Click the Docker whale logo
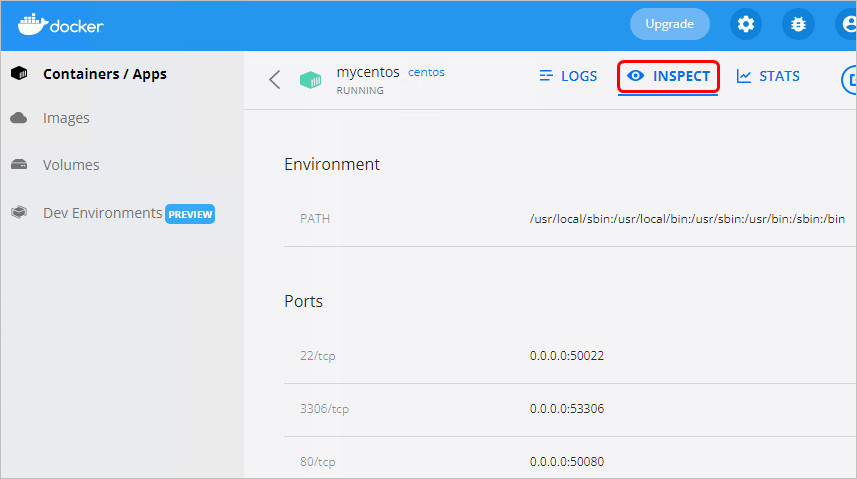This screenshot has height=479, width=857. 60,25
